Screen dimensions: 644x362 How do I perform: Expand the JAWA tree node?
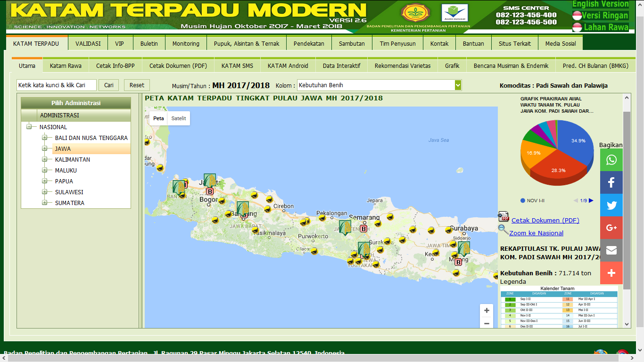45,148
